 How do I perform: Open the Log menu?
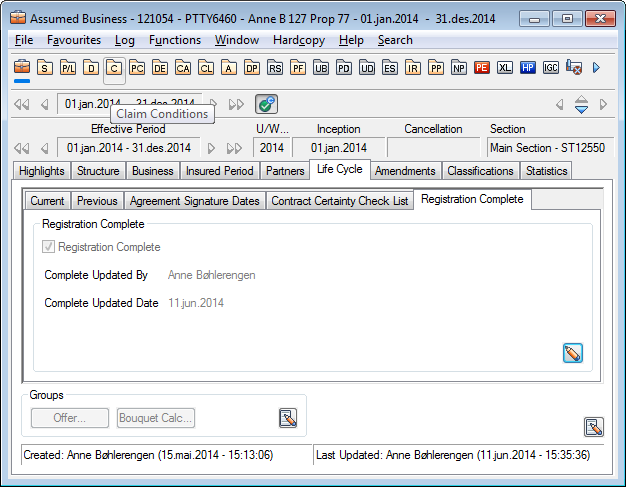[125, 40]
